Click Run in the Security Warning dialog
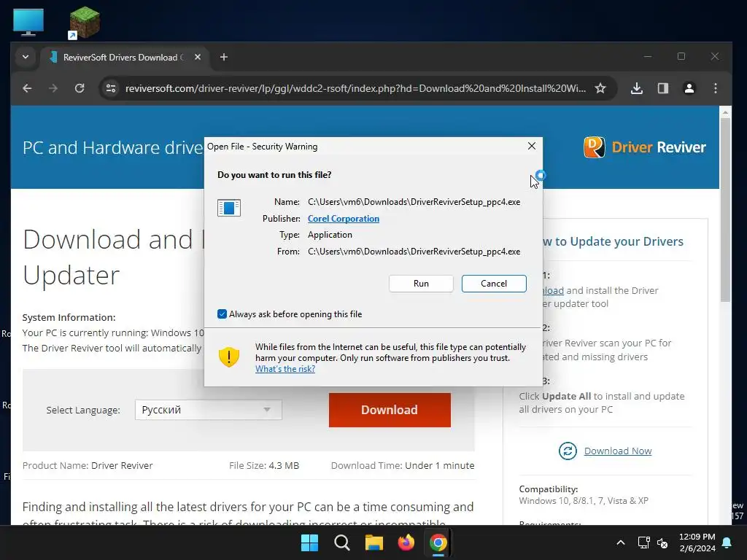 tap(421, 284)
